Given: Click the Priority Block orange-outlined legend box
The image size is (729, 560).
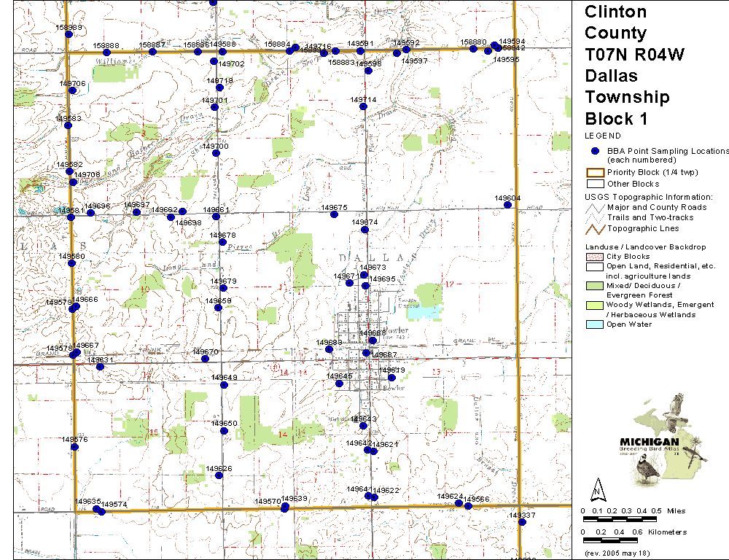Looking at the screenshot, I should point(594,173).
